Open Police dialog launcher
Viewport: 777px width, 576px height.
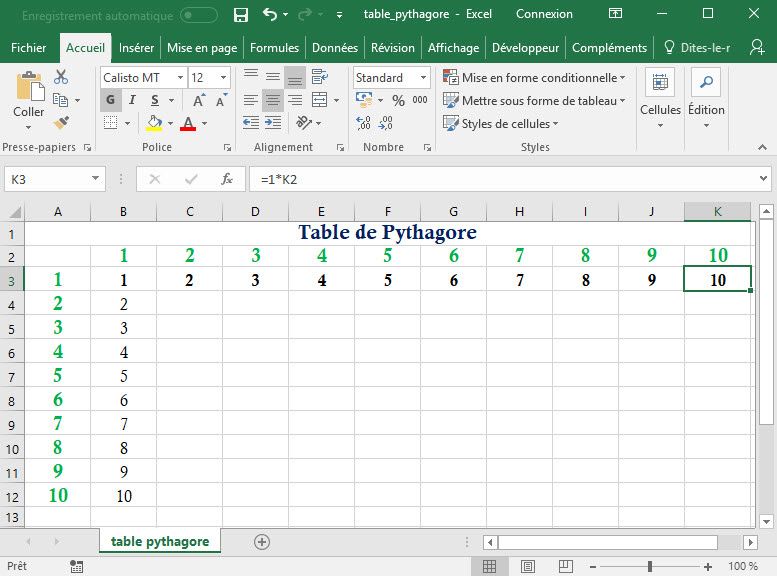tap(227, 148)
